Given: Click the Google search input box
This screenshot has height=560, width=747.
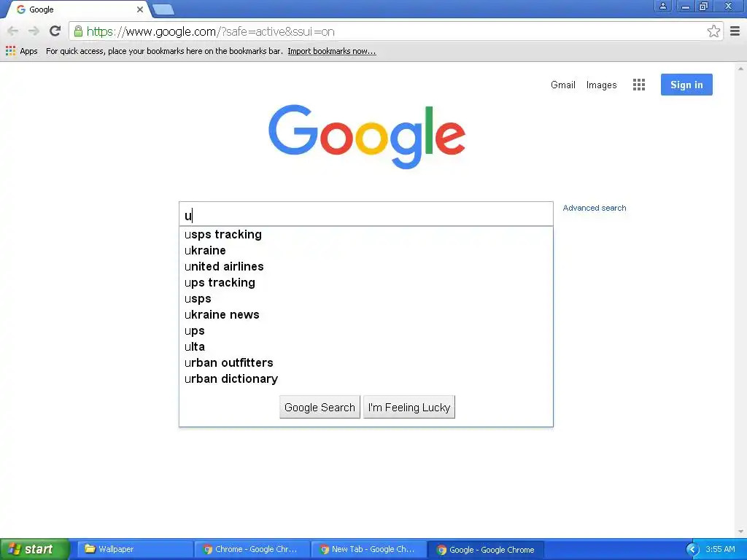Looking at the screenshot, I should pos(366,214).
